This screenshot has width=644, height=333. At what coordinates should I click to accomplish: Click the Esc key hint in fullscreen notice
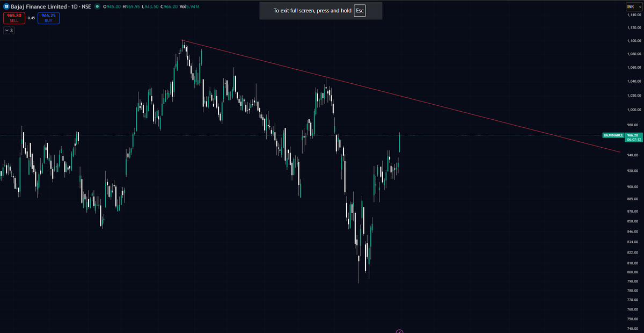click(360, 11)
